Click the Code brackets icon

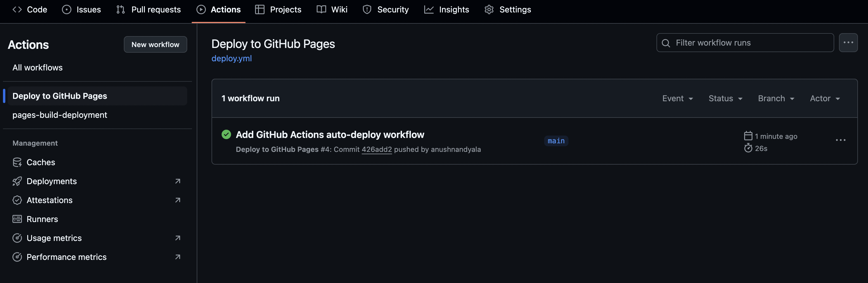click(x=17, y=9)
